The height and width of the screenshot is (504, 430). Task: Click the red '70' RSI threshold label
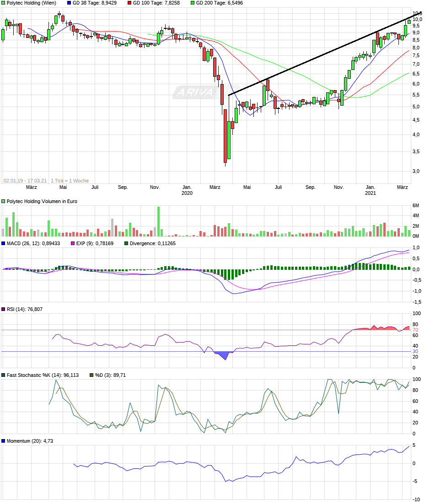[x=415, y=330]
